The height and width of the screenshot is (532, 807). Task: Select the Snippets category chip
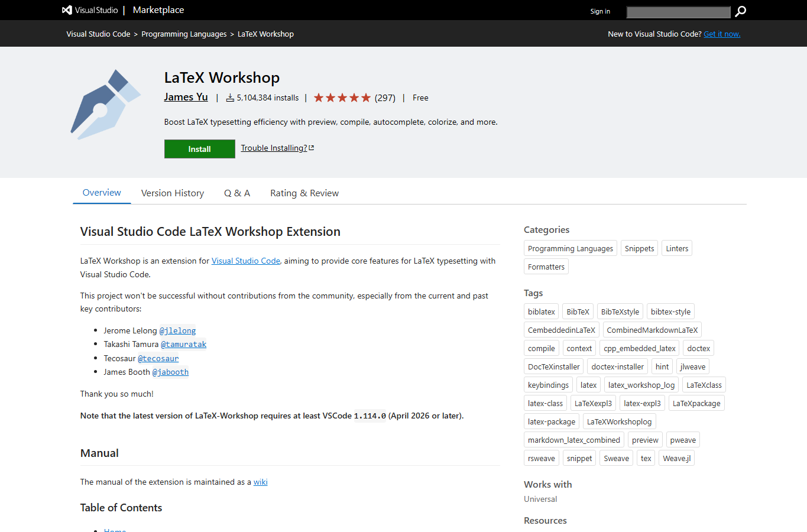click(x=640, y=248)
